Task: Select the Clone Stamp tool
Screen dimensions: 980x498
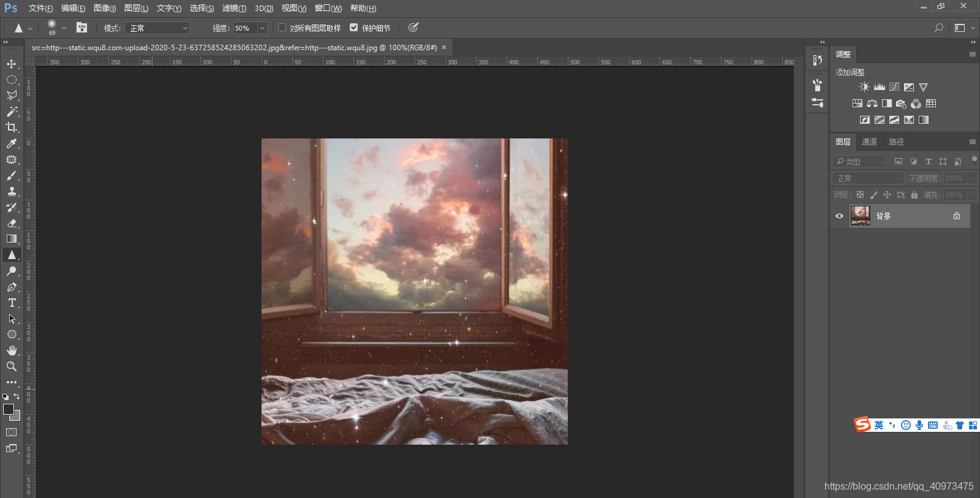Action: 12,191
